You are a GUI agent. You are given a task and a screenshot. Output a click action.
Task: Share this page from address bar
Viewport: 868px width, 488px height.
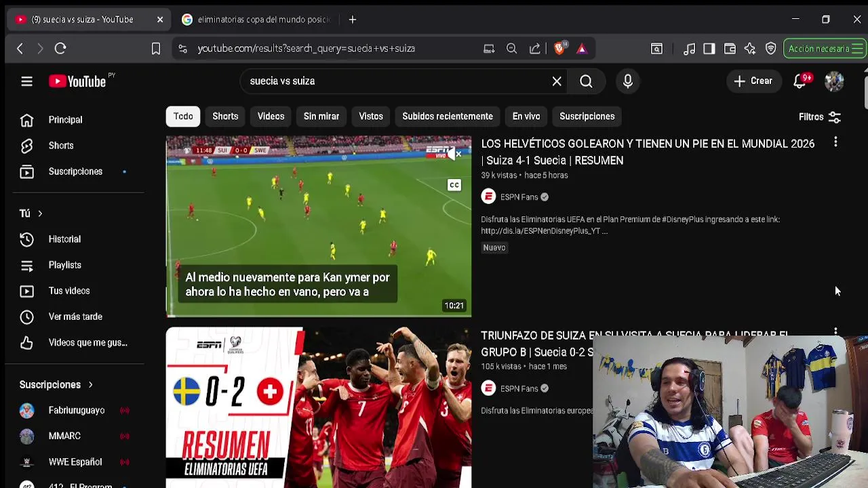tap(535, 49)
